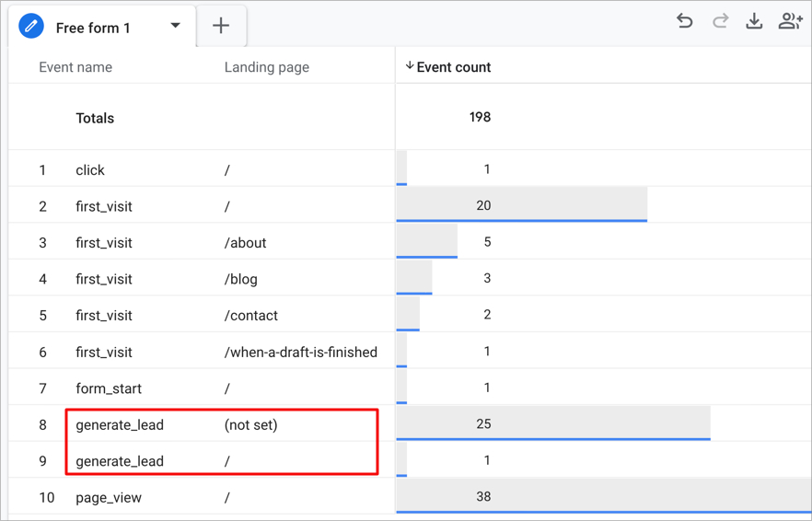Viewport: 812px width, 521px height.
Task: Click first_visit in row 2
Action: [x=104, y=206]
